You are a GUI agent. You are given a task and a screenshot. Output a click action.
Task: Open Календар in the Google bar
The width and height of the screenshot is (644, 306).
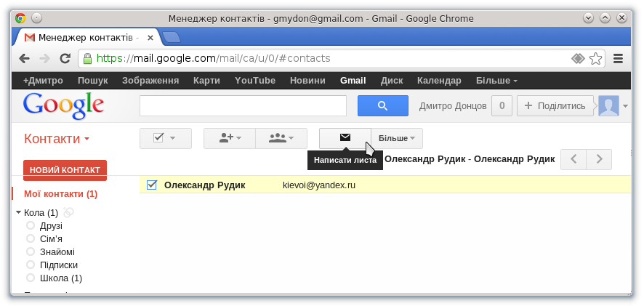tap(439, 81)
